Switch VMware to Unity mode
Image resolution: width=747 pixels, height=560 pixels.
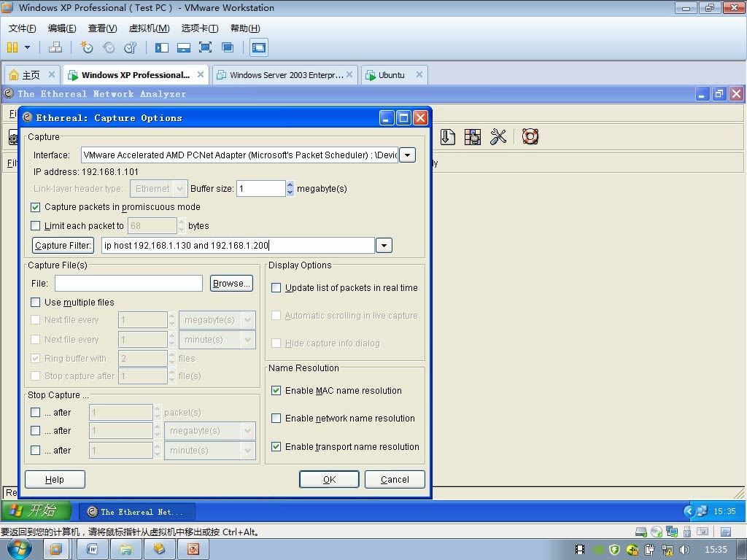click(x=228, y=47)
